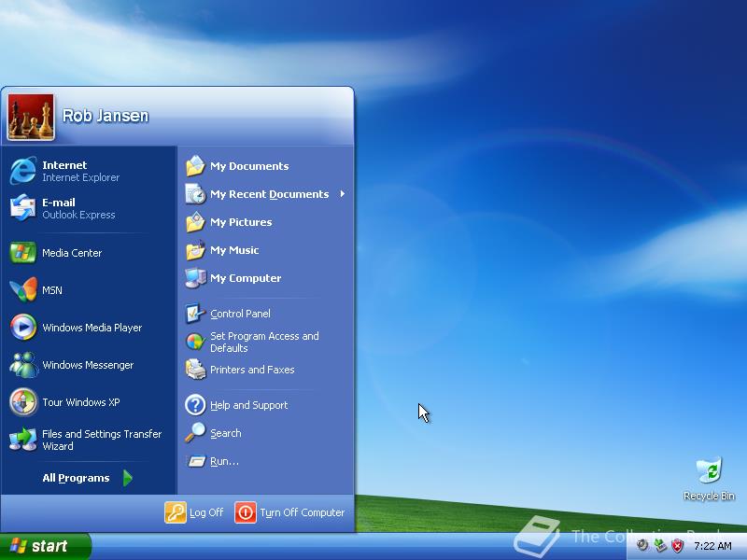Open Internet Explorer icon in Start menu

click(x=22, y=171)
